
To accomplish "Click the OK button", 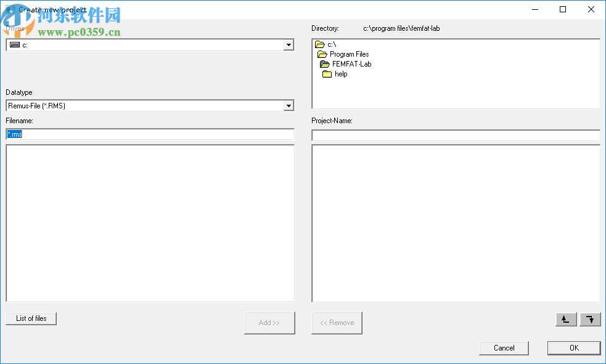I will 575,348.
